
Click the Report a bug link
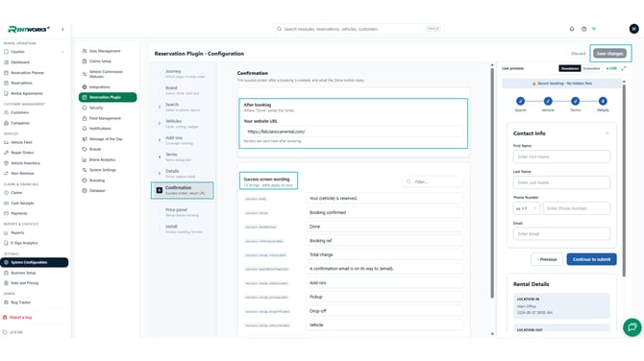pos(20,318)
